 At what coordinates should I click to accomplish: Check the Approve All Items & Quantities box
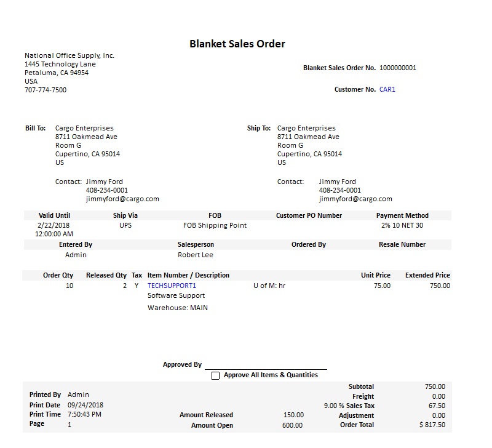click(x=215, y=375)
